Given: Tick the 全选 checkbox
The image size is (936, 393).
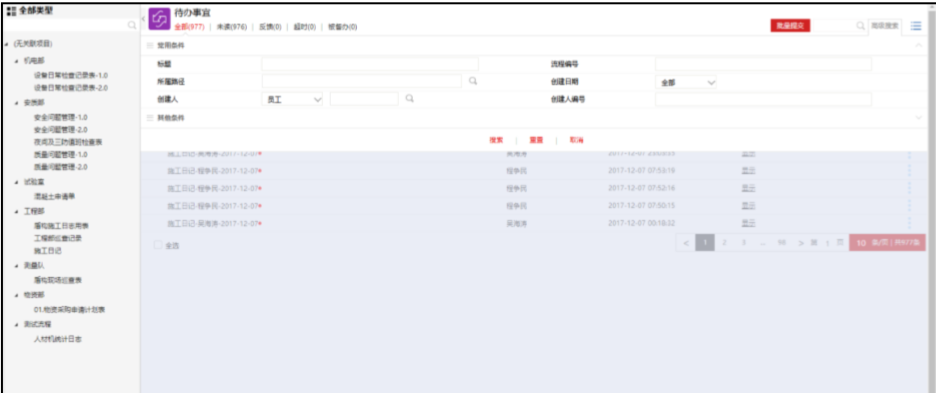Looking at the screenshot, I should pos(158,245).
